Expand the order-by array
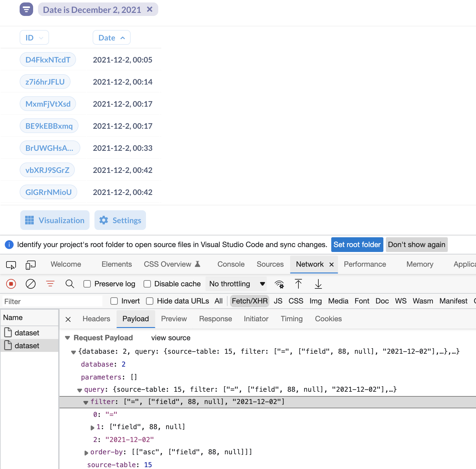476x469 pixels. coord(86,452)
